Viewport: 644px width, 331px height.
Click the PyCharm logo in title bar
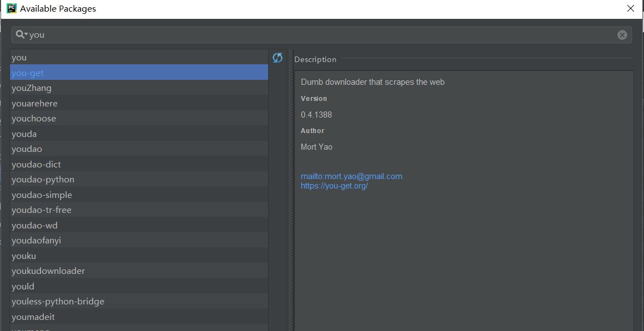pyautogui.click(x=11, y=8)
